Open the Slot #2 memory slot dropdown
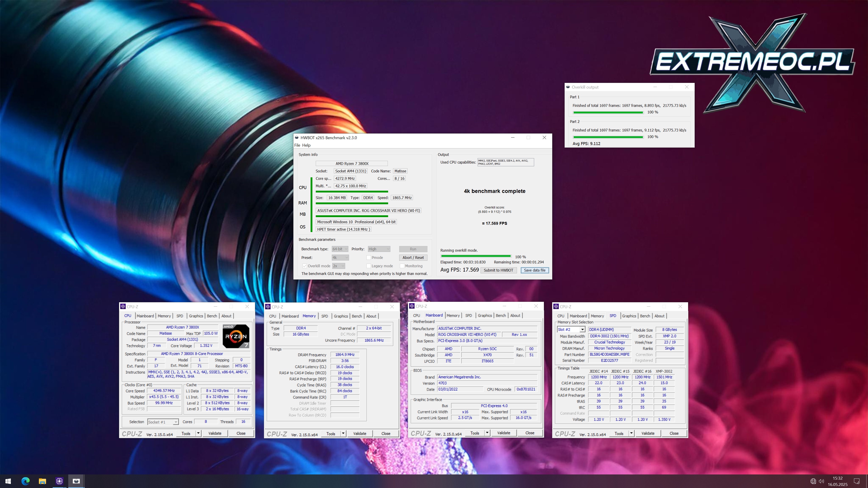This screenshot has height=488, width=868. coord(571,329)
